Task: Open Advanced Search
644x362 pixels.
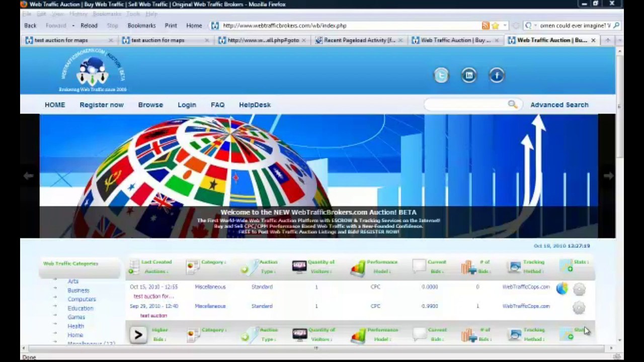Action: 559,105
